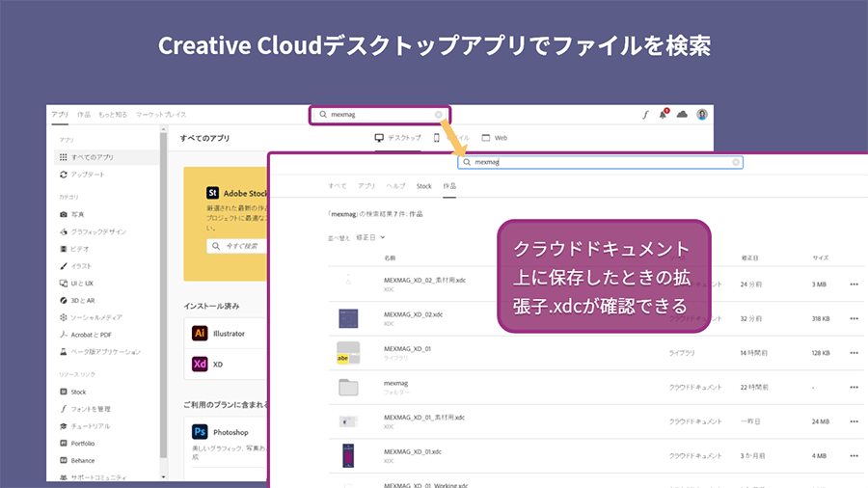Open more options for MEXMAG_XD_02.xdc
Viewport: 868px width, 488px height.
(854, 317)
